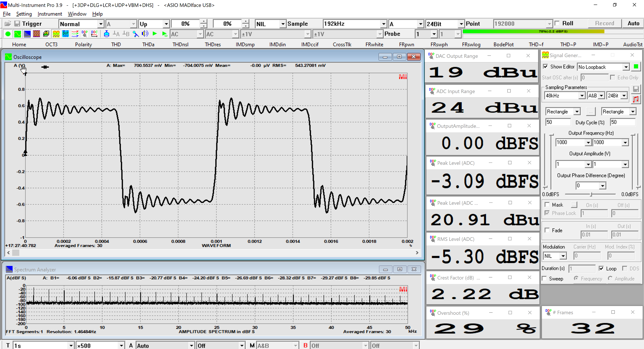
Task: Open the Spectrum 3D Plot icon
Action: (46, 34)
